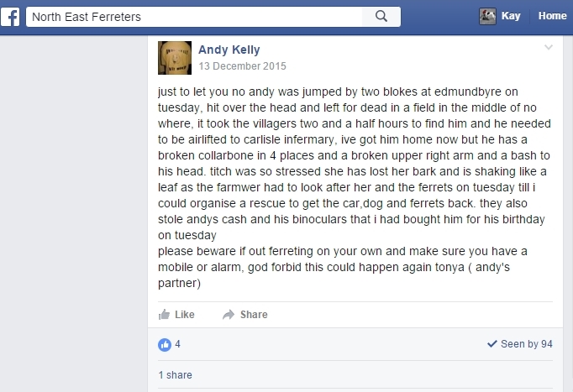
Task: Open the 13 December 2015 post timestamp
Action: tap(242, 66)
